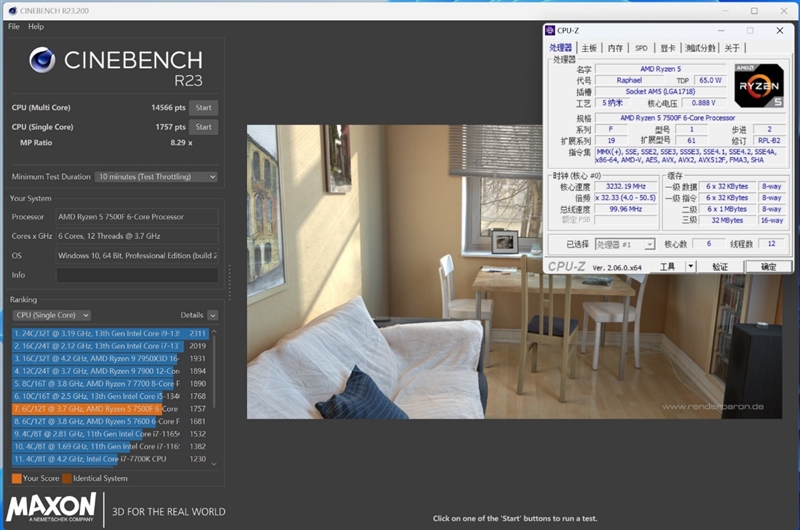Click the Raphael code name value
This screenshot has width=800, height=530.
pos(629,80)
